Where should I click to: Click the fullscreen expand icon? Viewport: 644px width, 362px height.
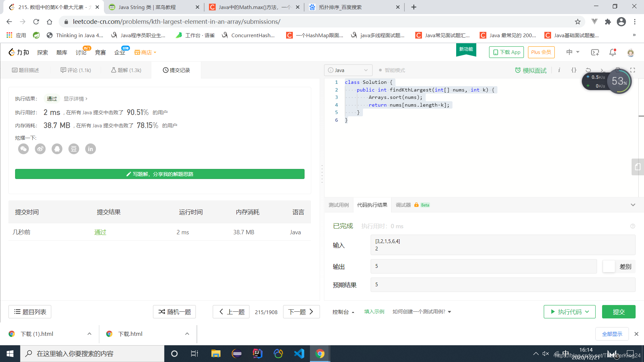(633, 70)
